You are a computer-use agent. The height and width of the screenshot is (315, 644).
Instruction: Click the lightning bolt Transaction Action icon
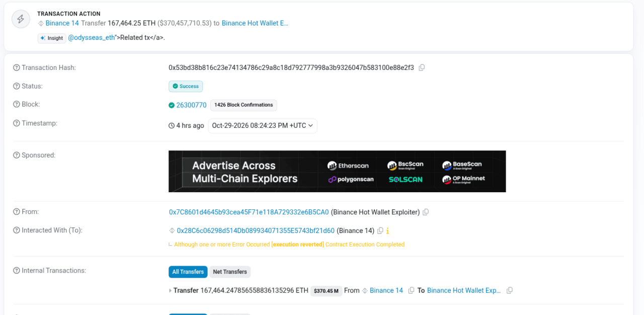pyautogui.click(x=21, y=19)
